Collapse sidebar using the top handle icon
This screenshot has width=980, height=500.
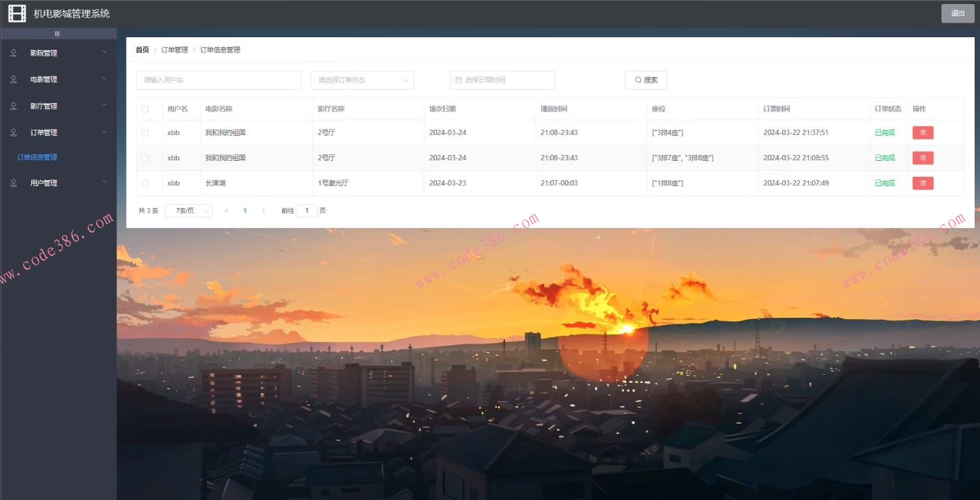coord(58,34)
